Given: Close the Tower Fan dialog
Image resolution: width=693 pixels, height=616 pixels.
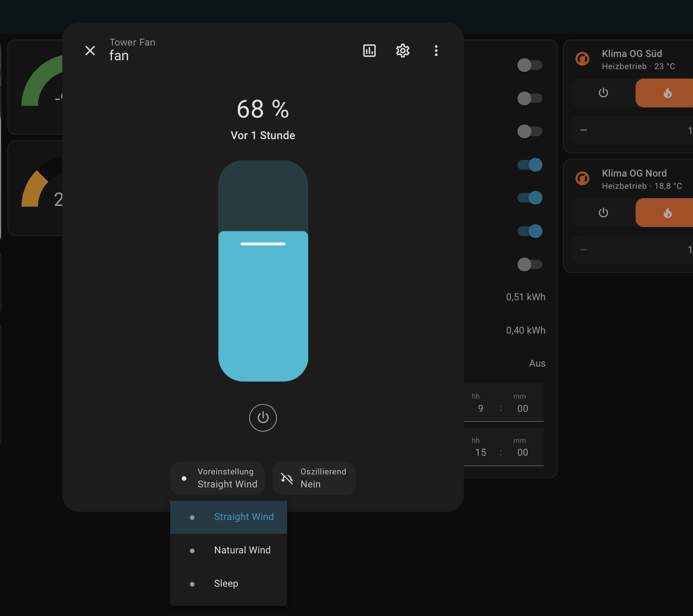Looking at the screenshot, I should tap(90, 51).
